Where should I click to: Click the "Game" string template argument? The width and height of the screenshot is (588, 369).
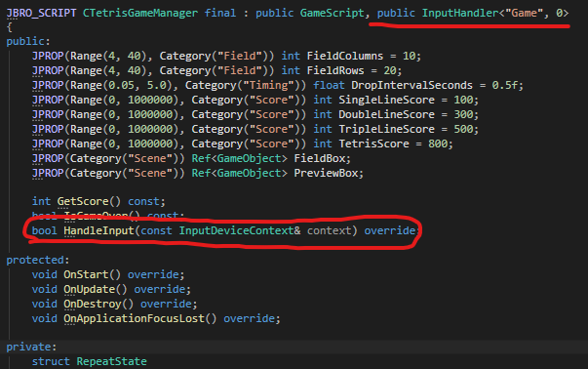click(525, 13)
